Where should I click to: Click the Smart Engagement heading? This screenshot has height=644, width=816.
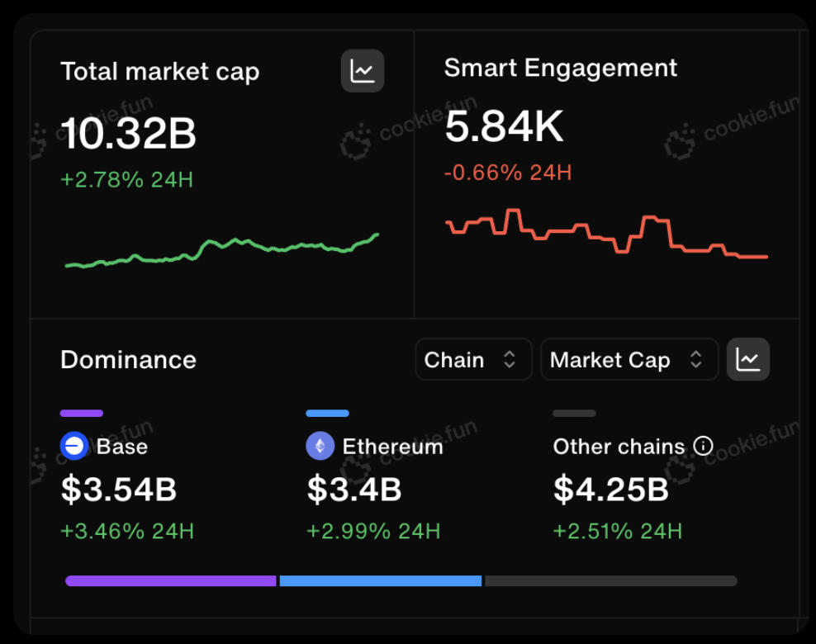coord(561,69)
